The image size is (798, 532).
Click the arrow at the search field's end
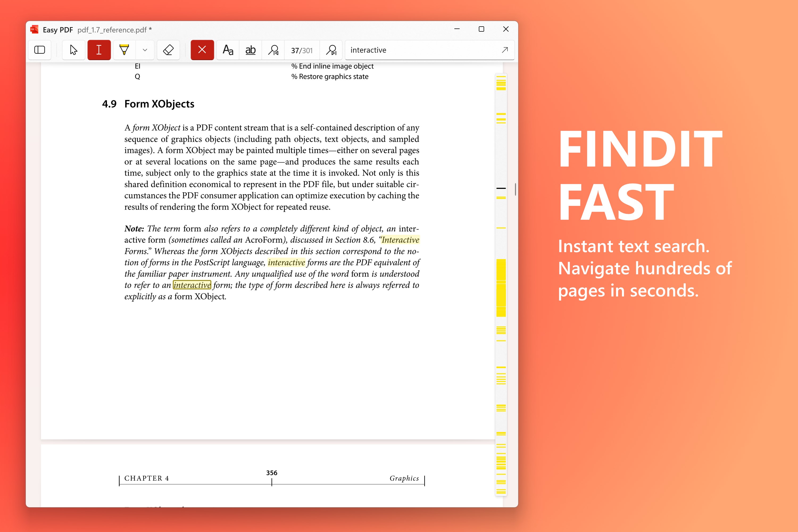tap(505, 50)
